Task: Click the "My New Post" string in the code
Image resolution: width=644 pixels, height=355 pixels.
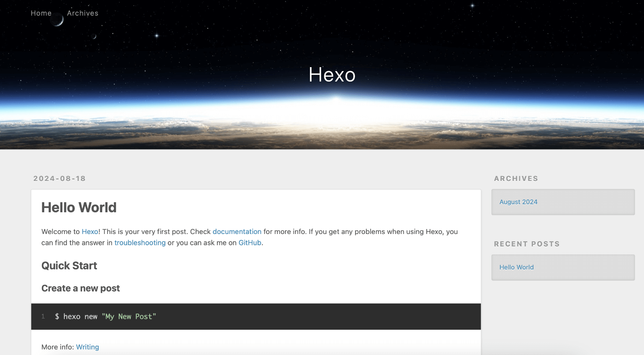Action: click(x=129, y=317)
